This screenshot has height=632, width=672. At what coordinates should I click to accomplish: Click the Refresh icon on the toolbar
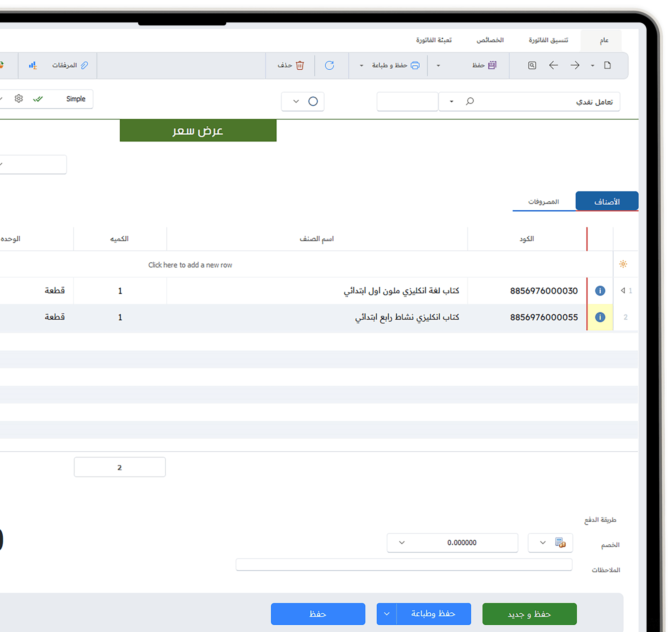(x=330, y=65)
